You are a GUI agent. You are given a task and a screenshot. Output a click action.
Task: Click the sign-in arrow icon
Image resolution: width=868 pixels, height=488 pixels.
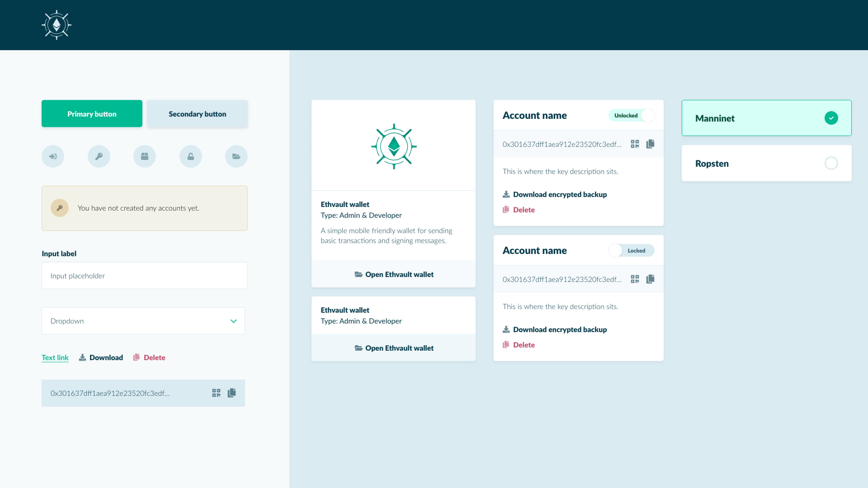[53, 156]
